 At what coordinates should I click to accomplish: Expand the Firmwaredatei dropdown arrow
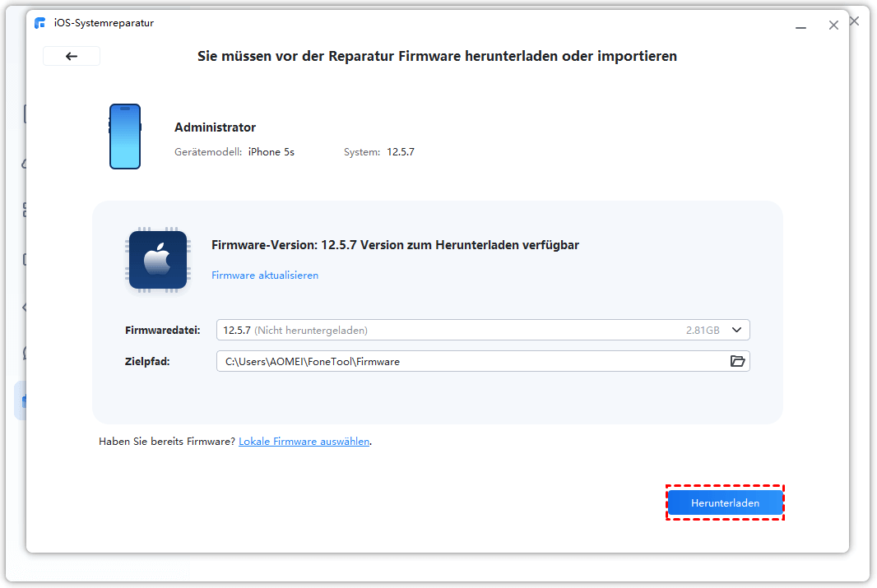point(737,330)
